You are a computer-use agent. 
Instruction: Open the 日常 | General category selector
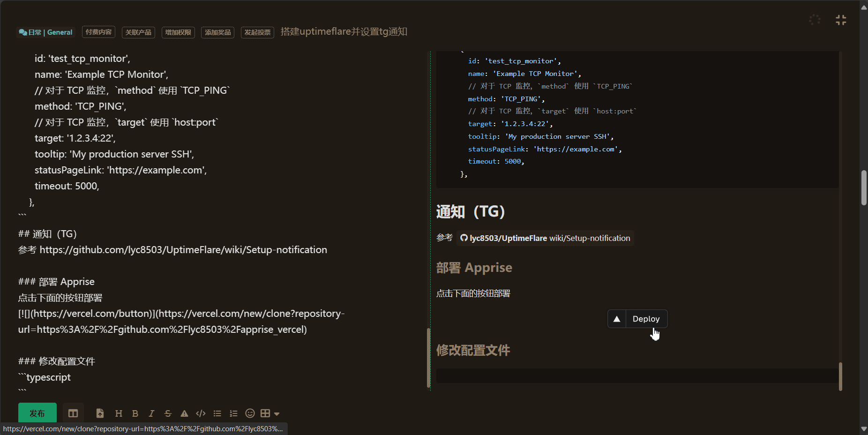45,32
